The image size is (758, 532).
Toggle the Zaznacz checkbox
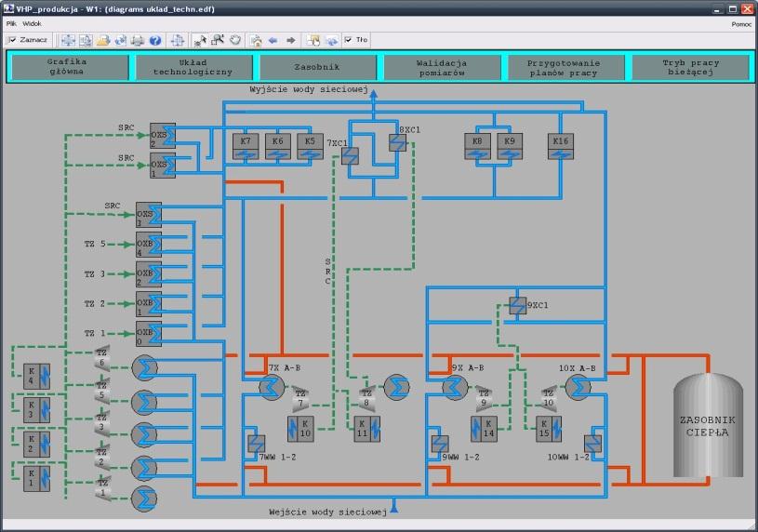pyautogui.click(x=13, y=40)
